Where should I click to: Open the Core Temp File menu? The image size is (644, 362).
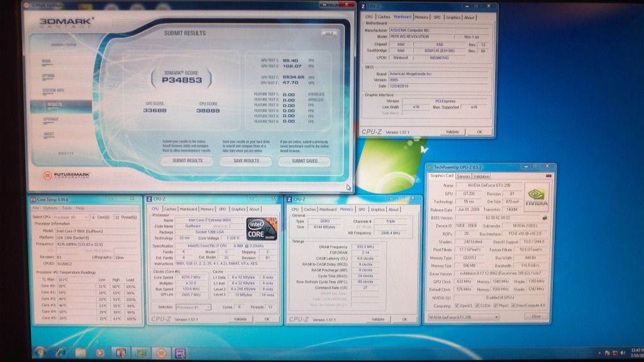pos(36,208)
